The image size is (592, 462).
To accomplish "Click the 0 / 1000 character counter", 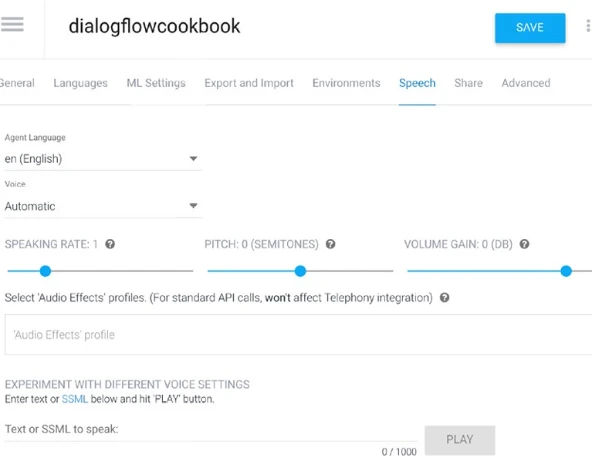I will (399, 451).
